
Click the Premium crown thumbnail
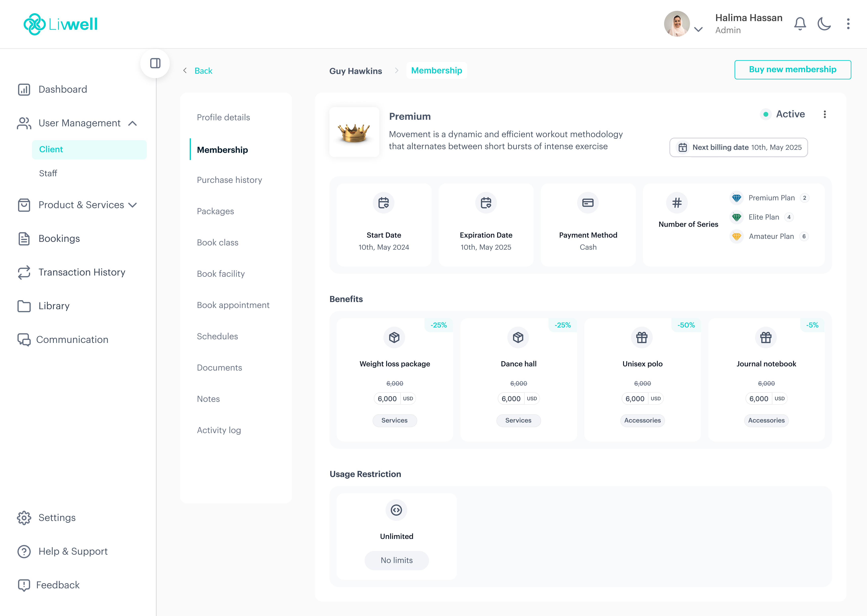pos(354,132)
